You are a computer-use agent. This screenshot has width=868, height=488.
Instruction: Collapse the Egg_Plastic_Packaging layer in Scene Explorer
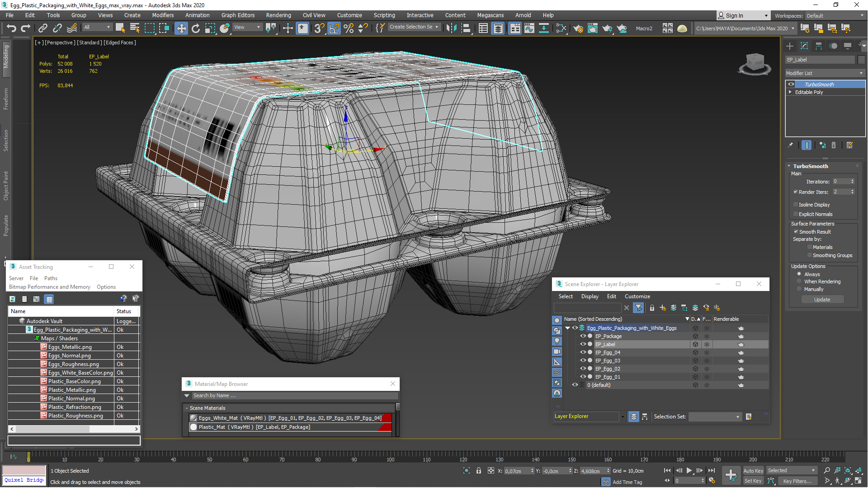[x=567, y=328]
